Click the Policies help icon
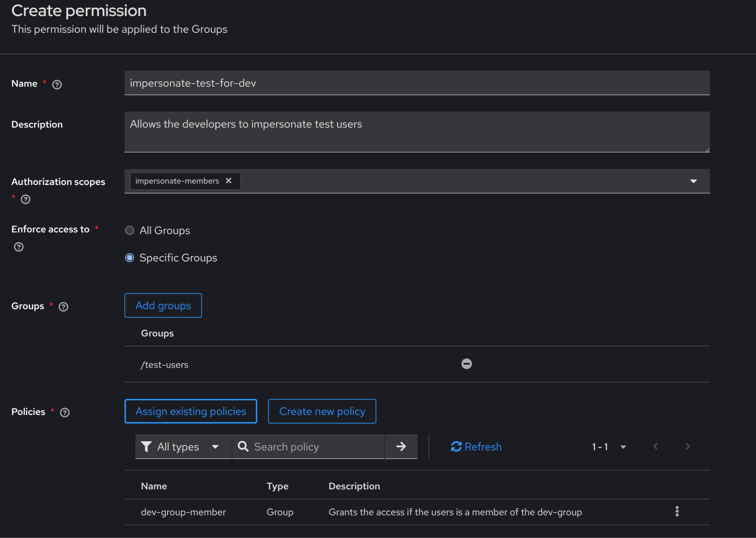Image resolution: width=756 pixels, height=538 pixels. [x=65, y=412]
